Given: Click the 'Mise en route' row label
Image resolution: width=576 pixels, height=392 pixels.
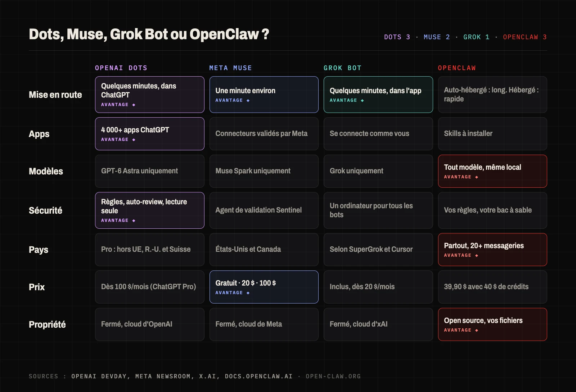Looking at the screenshot, I should (55, 95).
